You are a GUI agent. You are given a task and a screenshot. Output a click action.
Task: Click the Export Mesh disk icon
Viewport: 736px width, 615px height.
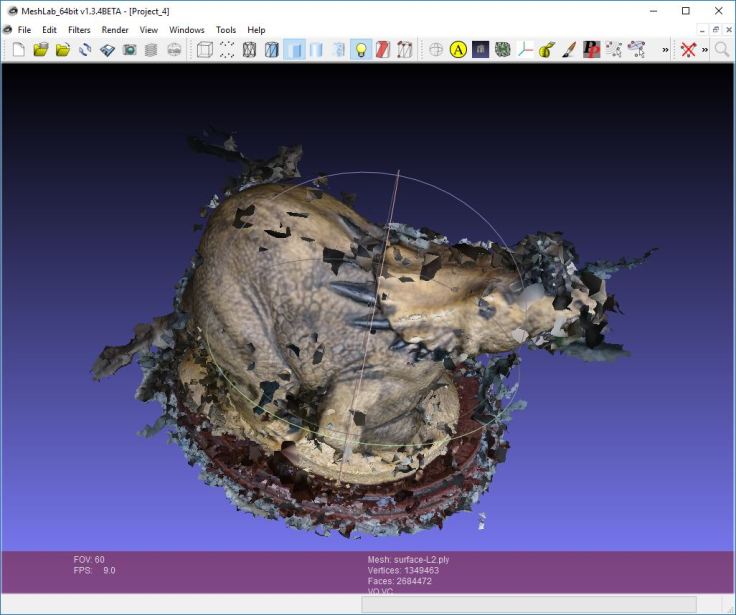[x=107, y=49]
